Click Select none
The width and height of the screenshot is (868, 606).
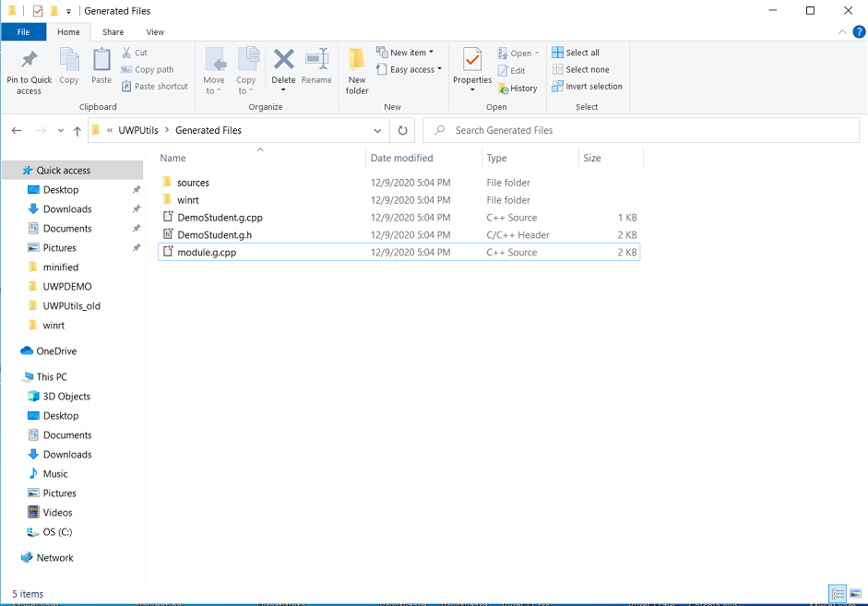coord(581,70)
